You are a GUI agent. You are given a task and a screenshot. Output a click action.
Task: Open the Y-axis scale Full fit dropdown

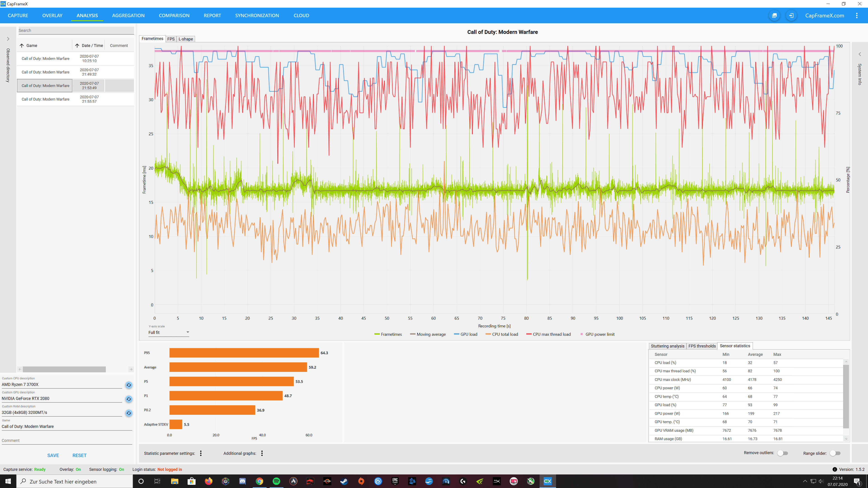point(168,332)
